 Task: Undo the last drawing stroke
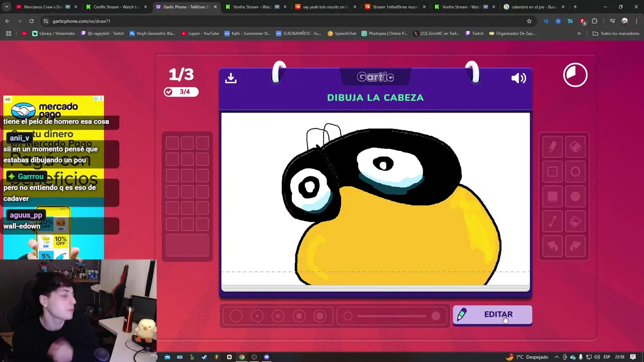click(552, 246)
